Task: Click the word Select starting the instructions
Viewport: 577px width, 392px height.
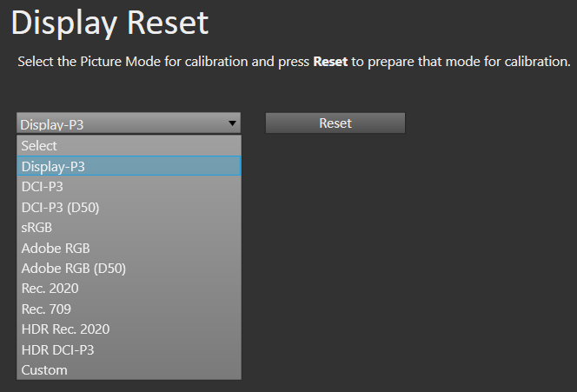Action: pos(36,62)
